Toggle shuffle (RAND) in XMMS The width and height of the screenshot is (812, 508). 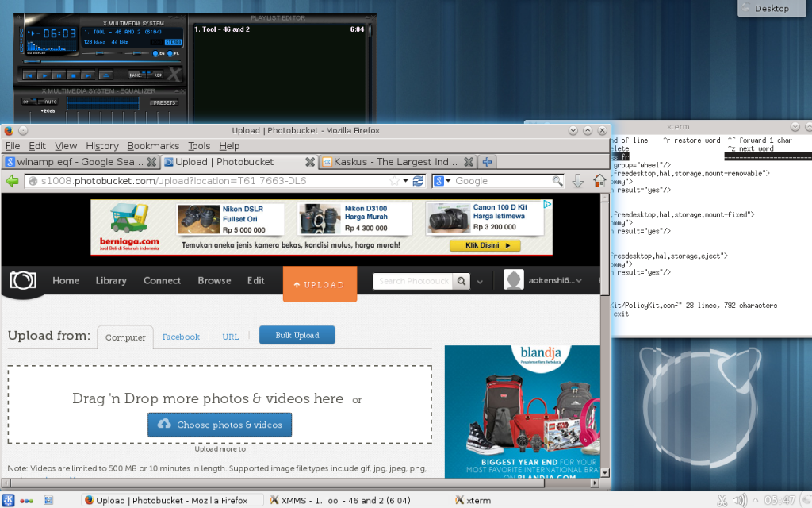pos(137,74)
